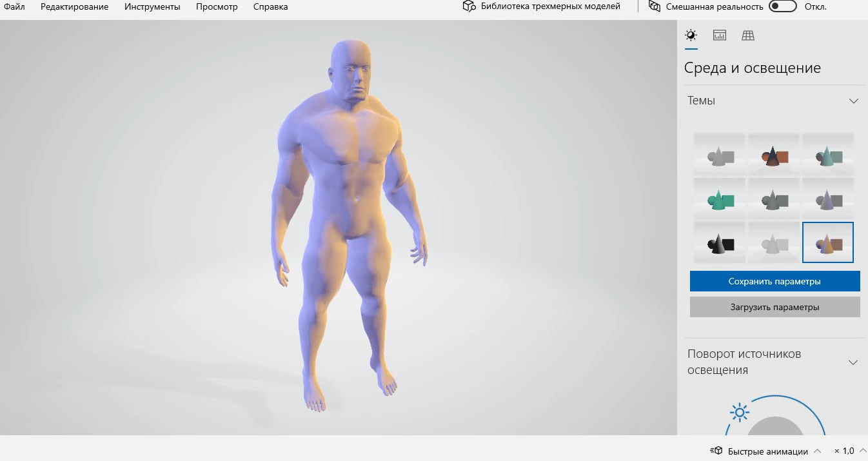This screenshot has height=461, width=868.
Task: Select the purple-gray theme thumbnail
Action: tap(828, 199)
